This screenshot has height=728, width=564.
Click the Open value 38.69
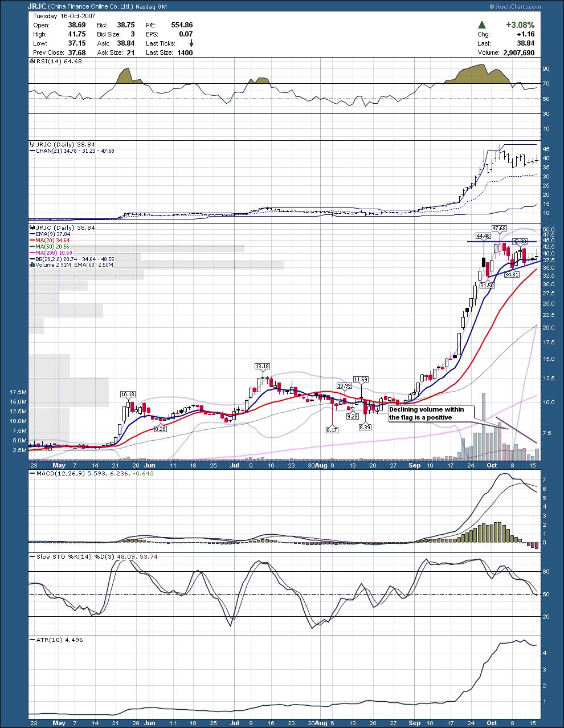pos(76,25)
